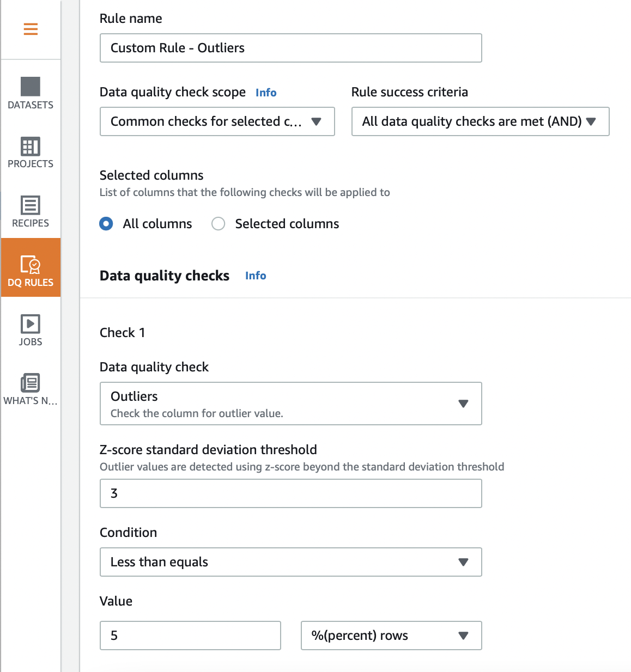Select the All columns radio button
The width and height of the screenshot is (631, 672).
coord(106,224)
